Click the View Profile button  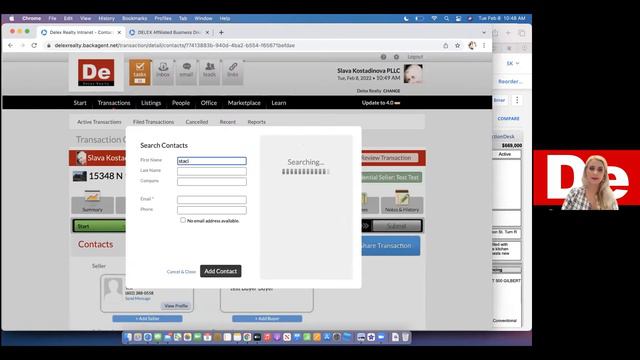pyautogui.click(x=176, y=306)
